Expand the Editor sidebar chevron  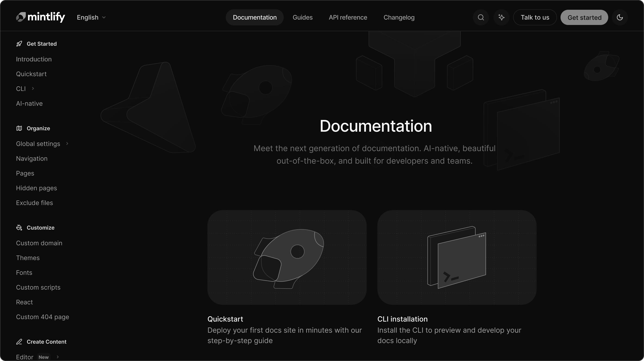tap(58, 357)
